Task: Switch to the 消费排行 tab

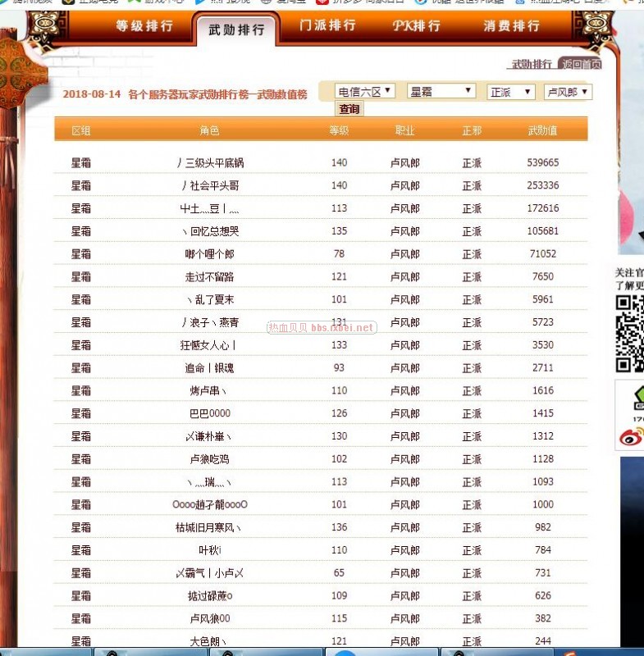Action: pos(511,26)
